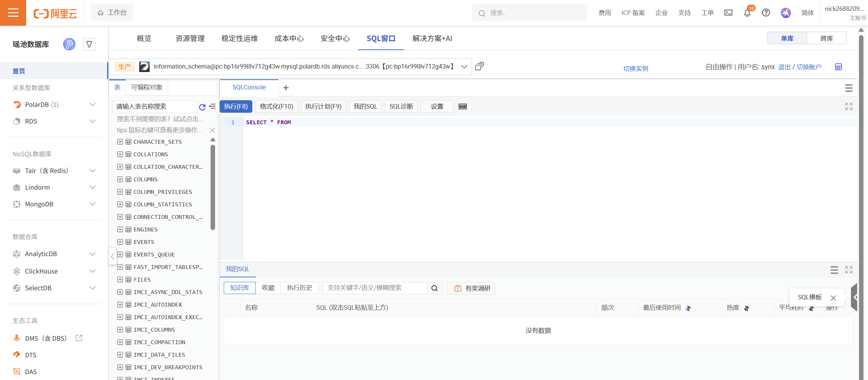Image resolution: width=868 pixels, height=380 pixels.
Task: Click the table list scrollbar
Action: pos(213,187)
